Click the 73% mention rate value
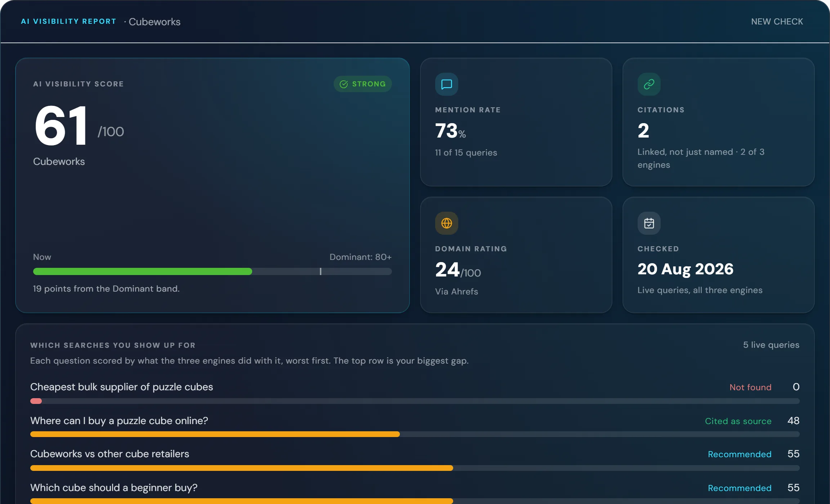The height and width of the screenshot is (504, 830). point(450,130)
